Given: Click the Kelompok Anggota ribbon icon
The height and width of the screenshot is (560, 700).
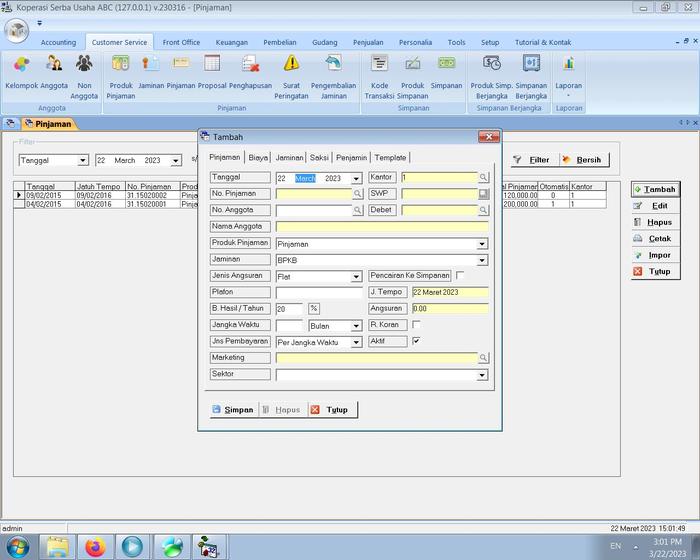Looking at the screenshot, I should click(x=21, y=66).
